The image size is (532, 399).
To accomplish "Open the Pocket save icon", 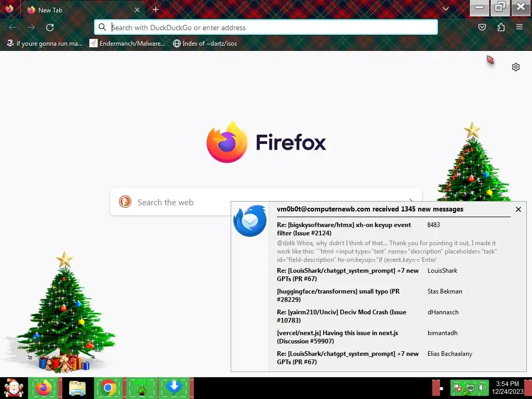I will pos(482,27).
